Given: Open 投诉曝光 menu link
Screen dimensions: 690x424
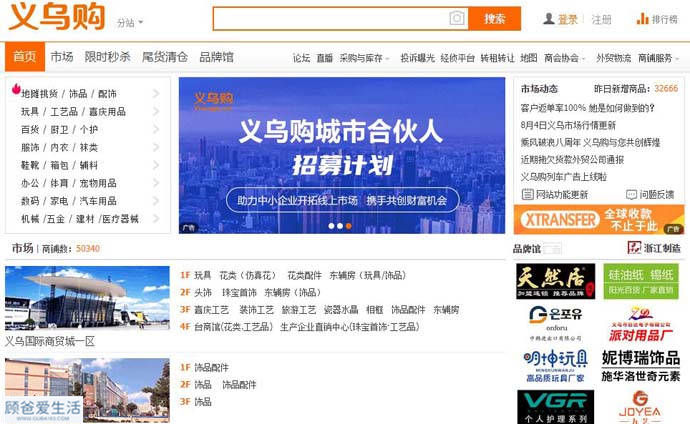Looking at the screenshot, I should pyautogui.click(x=417, y=58).
